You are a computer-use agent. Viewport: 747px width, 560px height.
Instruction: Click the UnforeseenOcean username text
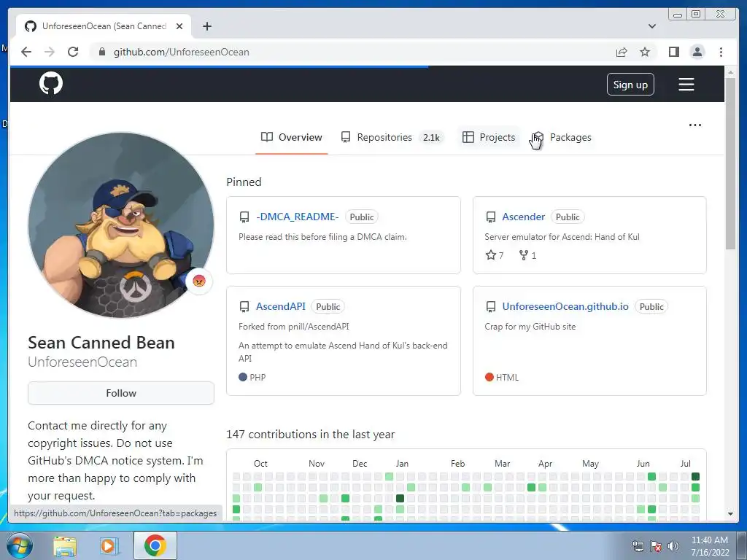tap(82, 362)
